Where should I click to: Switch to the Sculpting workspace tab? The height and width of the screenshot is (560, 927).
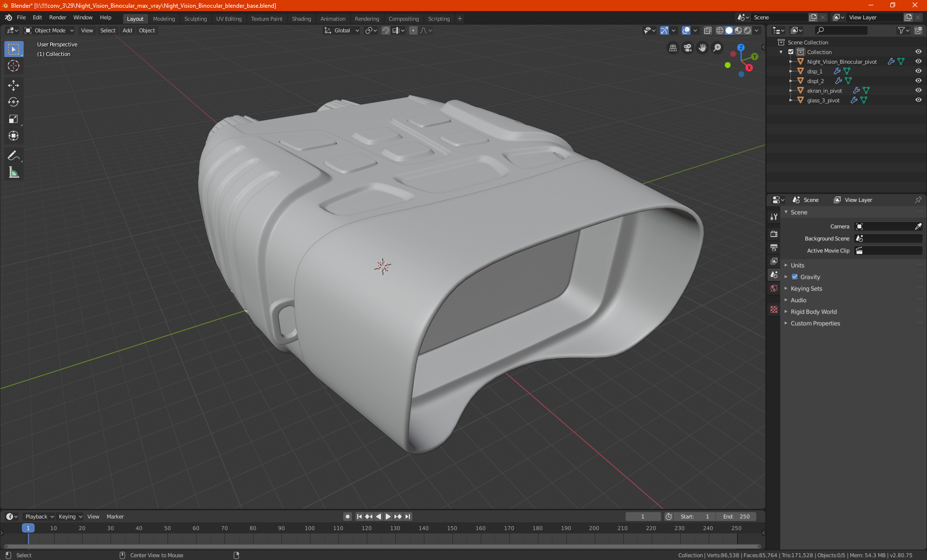coord(195,19)
